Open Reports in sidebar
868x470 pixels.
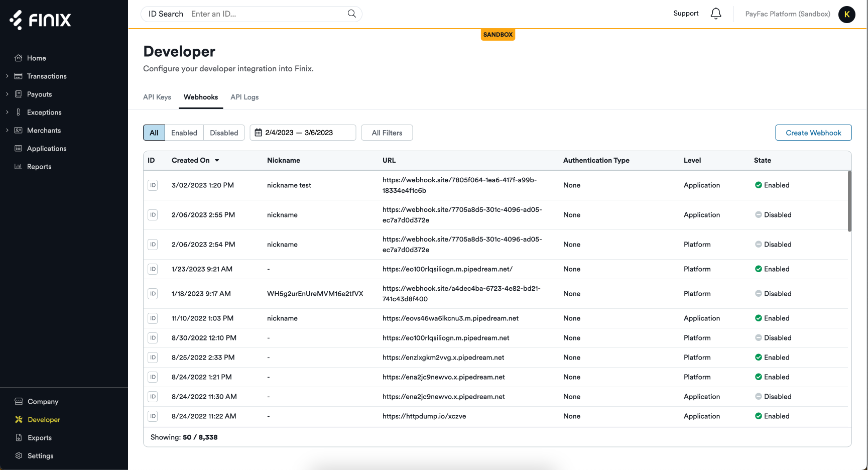(39, 166)
